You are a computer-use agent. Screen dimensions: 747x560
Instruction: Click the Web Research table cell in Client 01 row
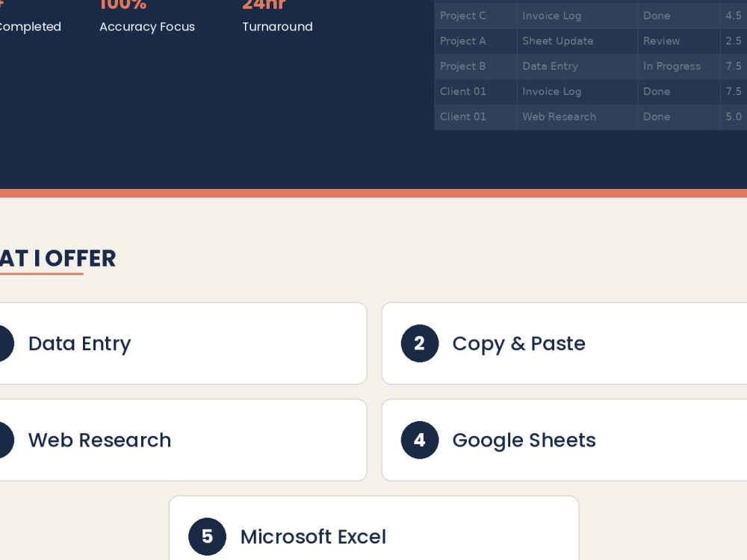click(x=577, y=116)
